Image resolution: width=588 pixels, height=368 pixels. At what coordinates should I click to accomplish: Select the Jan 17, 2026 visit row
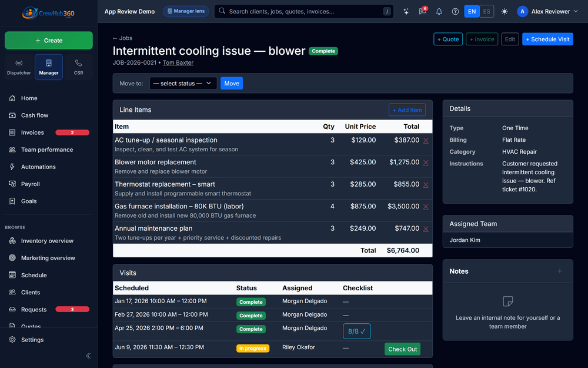point(273,301)
